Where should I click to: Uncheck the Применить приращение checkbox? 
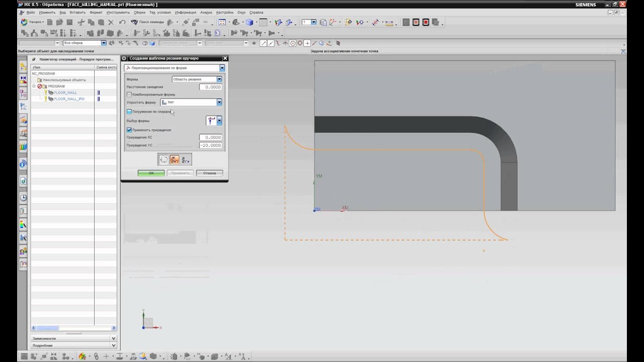(129, 130)
